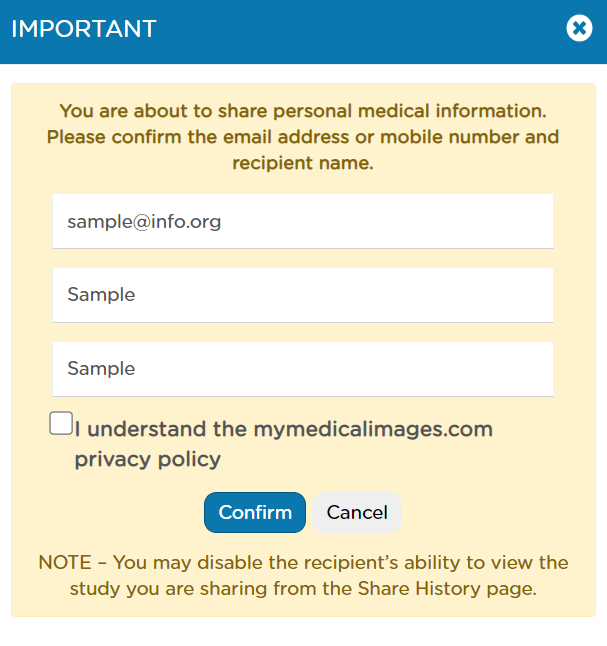Select the second Sample name field

click(303, 369)
